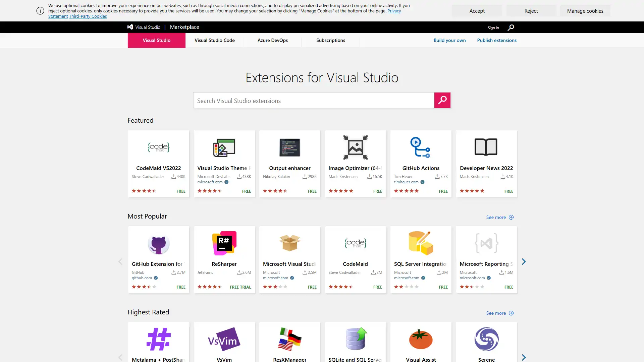Open the Image Optimizer extension icon
Screen dimensions: 644x362
(x=356, y=147)
